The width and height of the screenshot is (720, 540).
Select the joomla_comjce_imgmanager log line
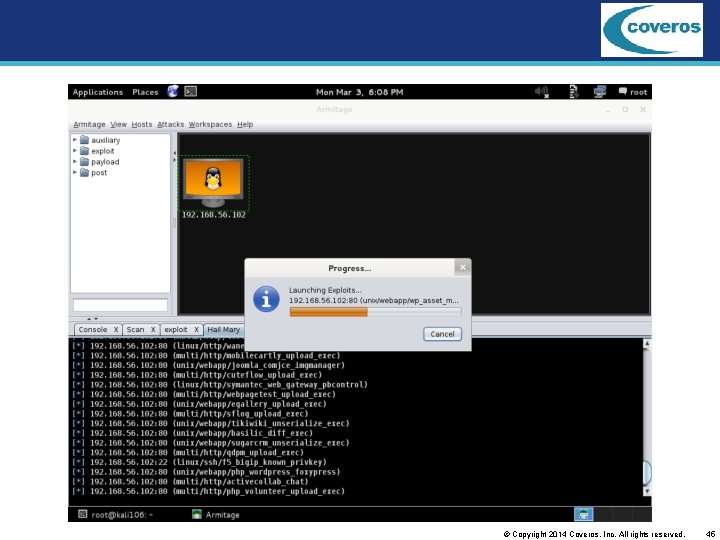208,366
